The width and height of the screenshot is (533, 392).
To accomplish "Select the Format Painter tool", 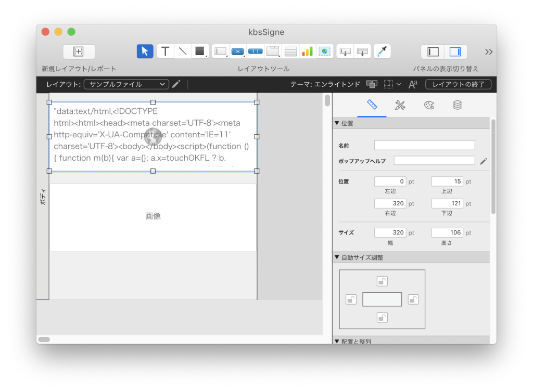I will [x=382, y=51].
